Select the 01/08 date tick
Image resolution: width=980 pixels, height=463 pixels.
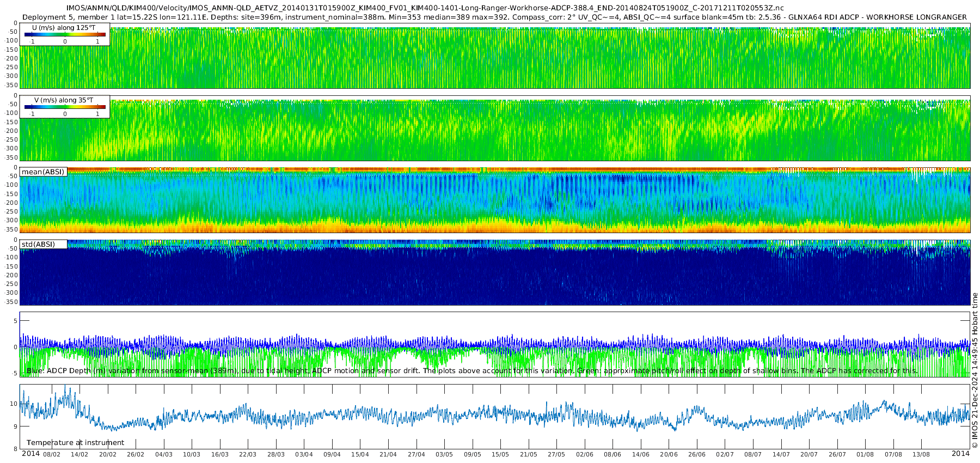click(x=865, y=454)
